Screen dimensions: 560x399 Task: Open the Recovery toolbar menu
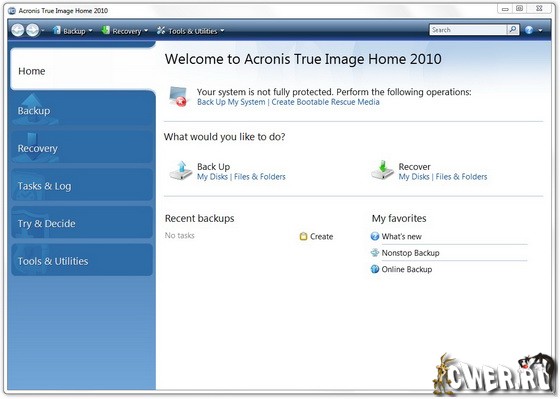pos(130,31)
